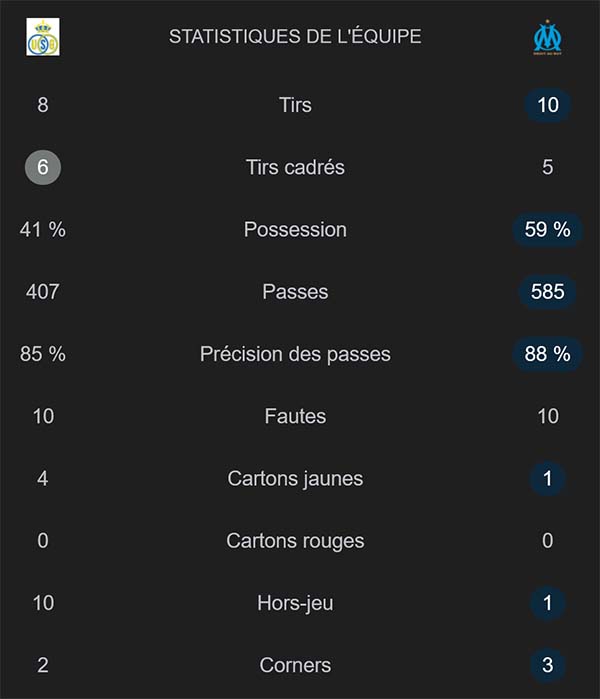
Task: Select the 88 % pass accuracy badge
Action: coord(547,354)
